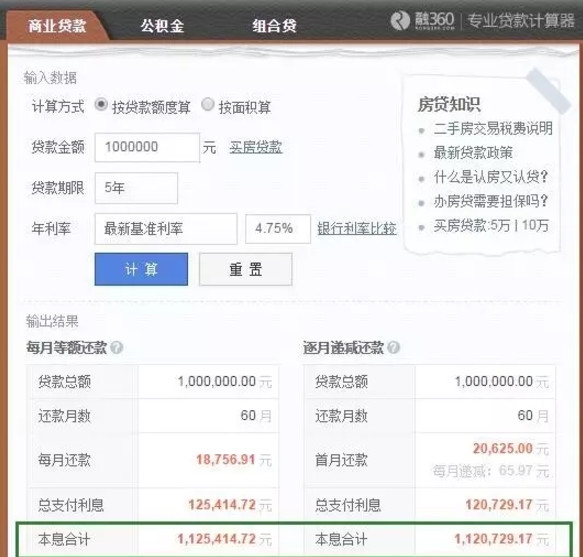This screenshot has width=583, height=557.
Task: Open the 买房贷款 link
Action: (256, 148)
